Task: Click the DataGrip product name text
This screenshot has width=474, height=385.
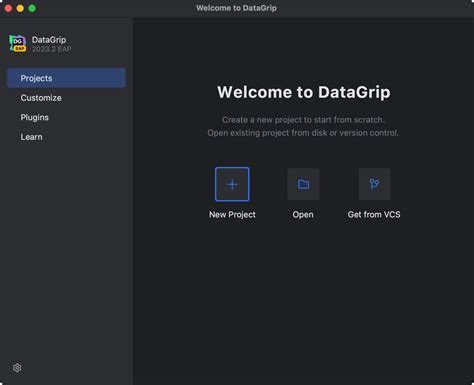Action: [x=49, y=40]
